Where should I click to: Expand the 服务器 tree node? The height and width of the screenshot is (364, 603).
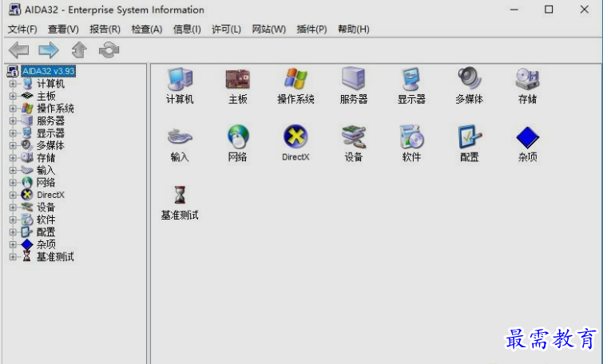13,121
